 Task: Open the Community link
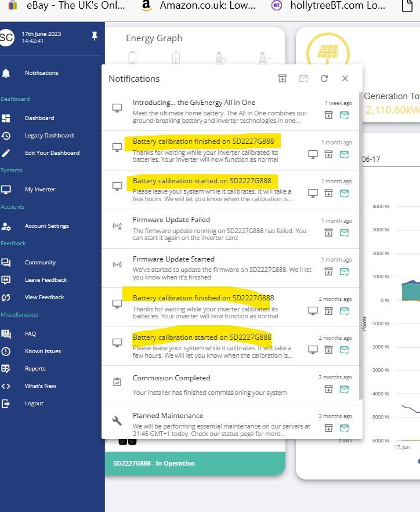tap(40, 263)
